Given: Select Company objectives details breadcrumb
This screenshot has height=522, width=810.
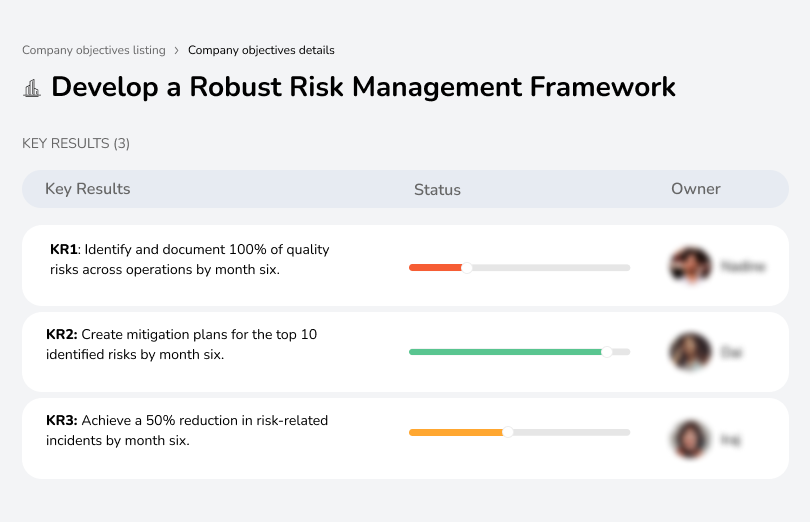Looking at the screenshot, I should (x=261, y=50).
